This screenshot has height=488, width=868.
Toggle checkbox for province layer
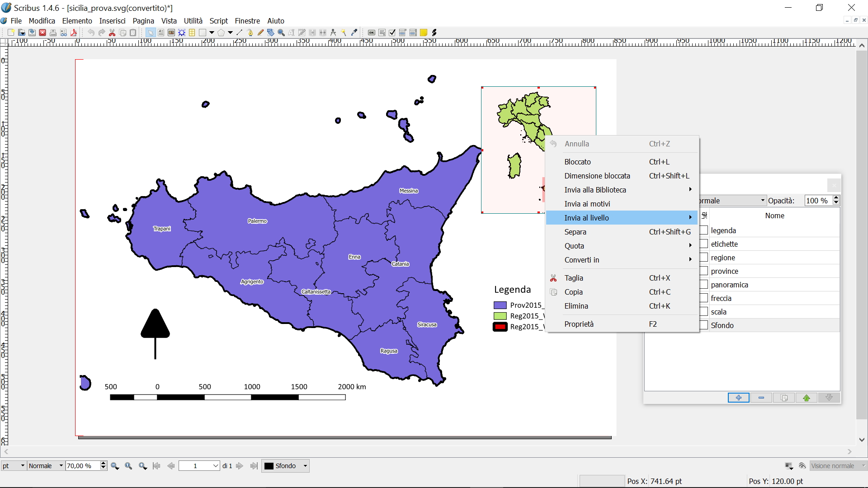(x=704, y=271)
